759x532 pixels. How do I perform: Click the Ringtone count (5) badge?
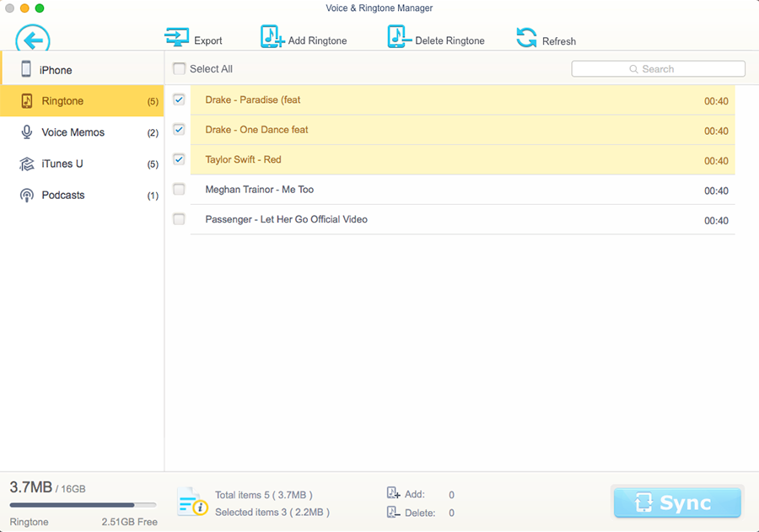pyautogui.click(x=153, y=102)
